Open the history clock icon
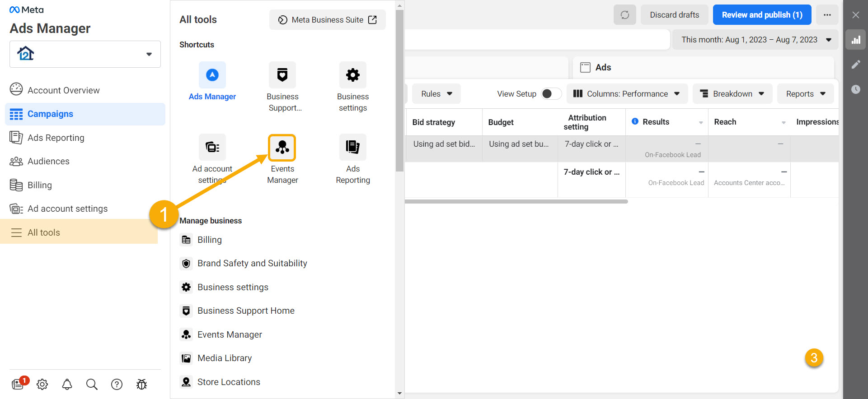This screenshot has width=868, height=399. (x=856, y=89)
